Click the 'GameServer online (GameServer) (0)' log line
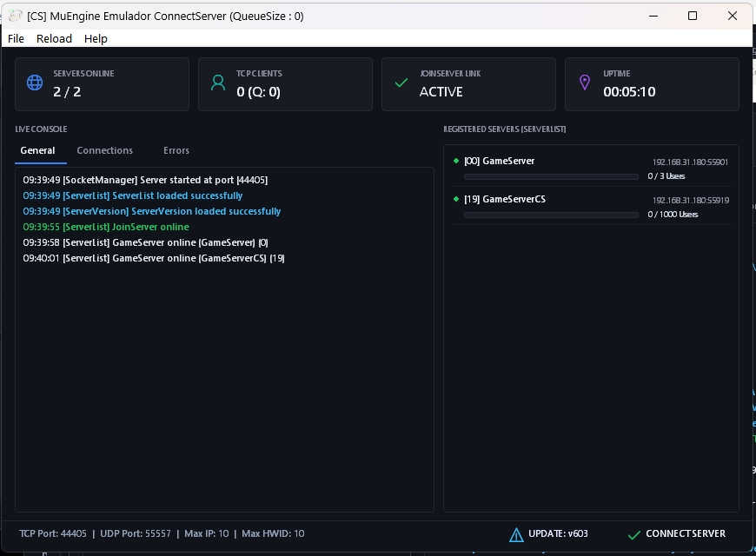 click(145, 242)
